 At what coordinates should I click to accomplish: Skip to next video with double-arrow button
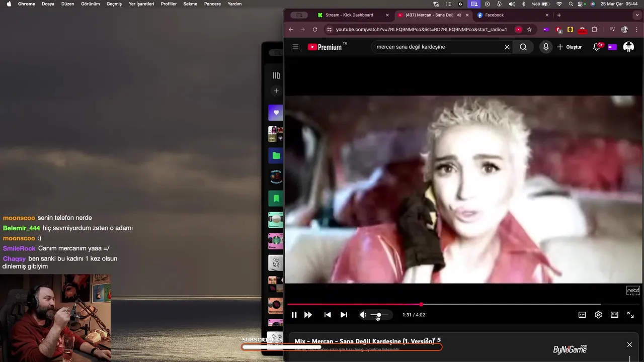(308, 315)
